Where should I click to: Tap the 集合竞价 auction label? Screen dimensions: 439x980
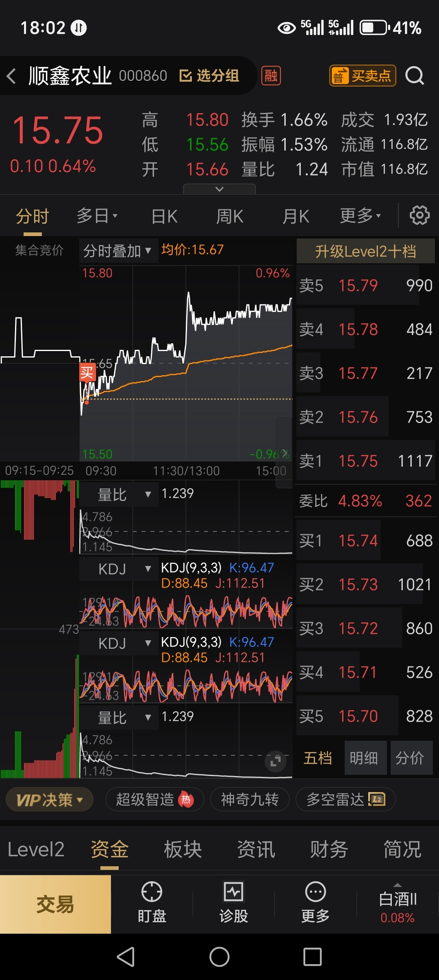point(39,250)
